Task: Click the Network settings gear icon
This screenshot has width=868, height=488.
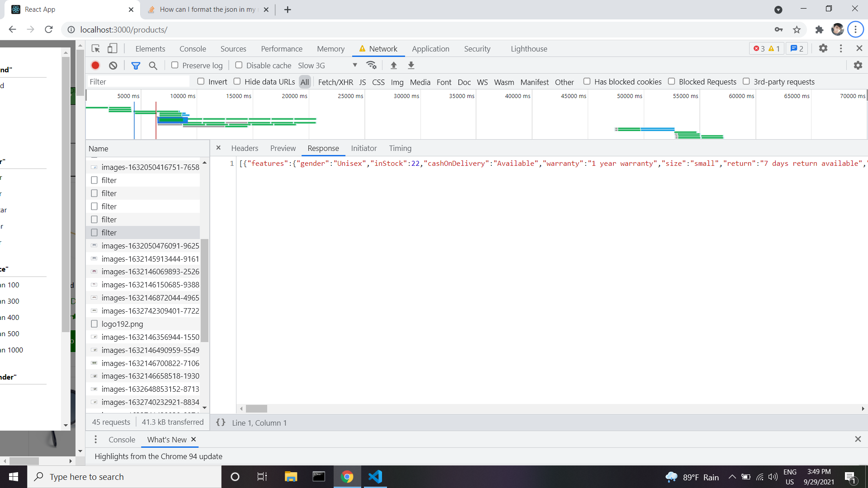Action: tap(858, 65)
